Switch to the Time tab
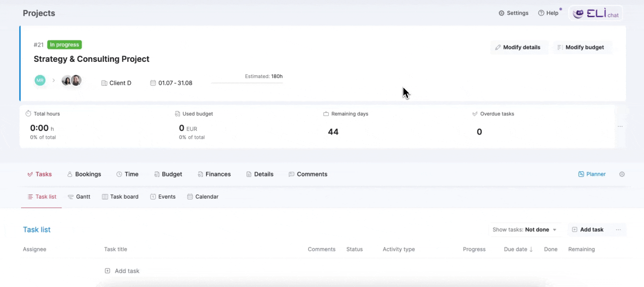644x287 pixels. click(128, 174)
